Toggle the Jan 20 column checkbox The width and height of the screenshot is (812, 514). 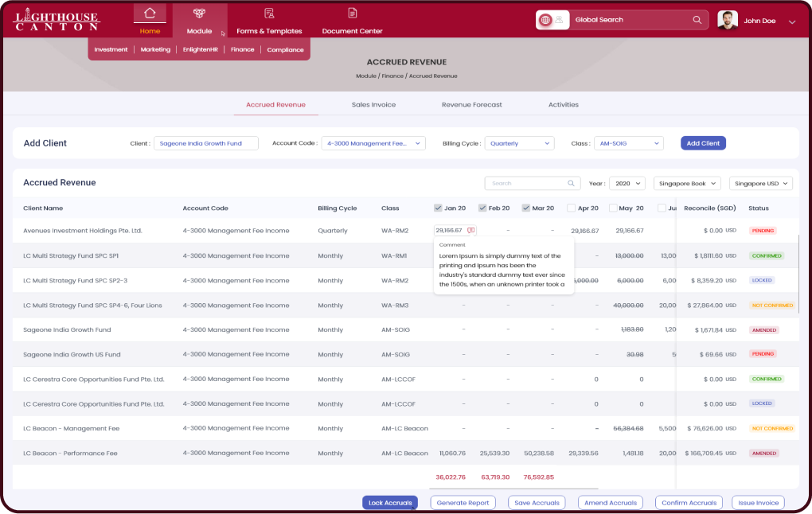tap(438, 208)
